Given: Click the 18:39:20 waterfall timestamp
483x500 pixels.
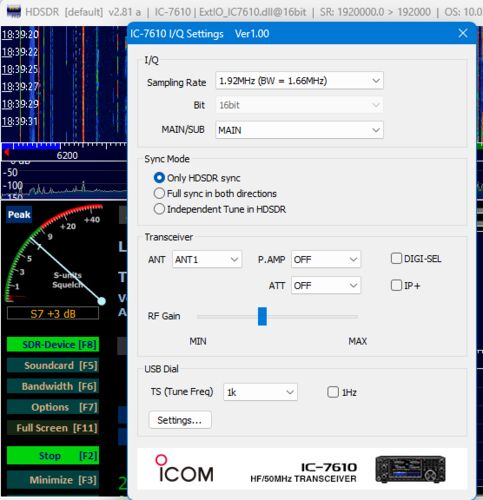Looking at the screenshot, I should click(20, 34).
